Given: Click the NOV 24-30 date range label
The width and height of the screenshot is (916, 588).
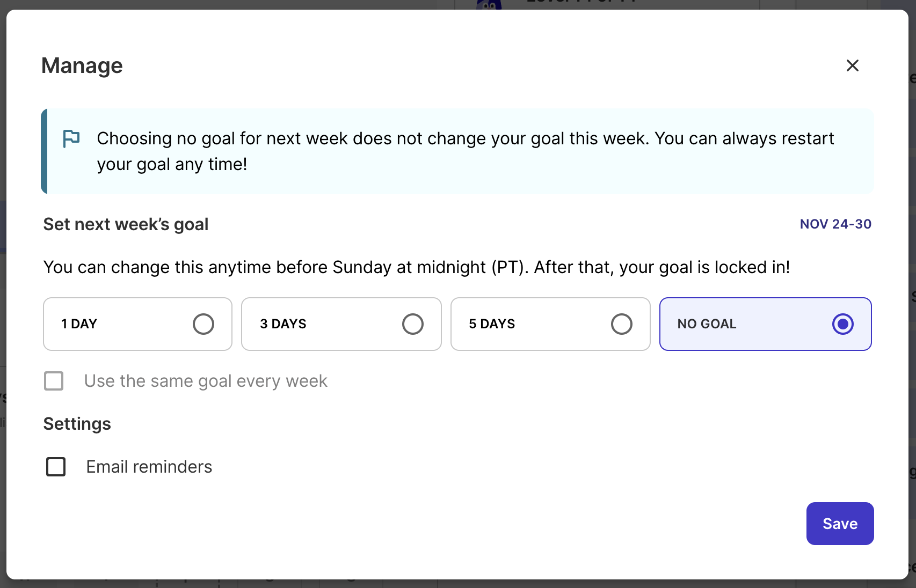Looking at the screenshot, I should click(x=835, y=224).
